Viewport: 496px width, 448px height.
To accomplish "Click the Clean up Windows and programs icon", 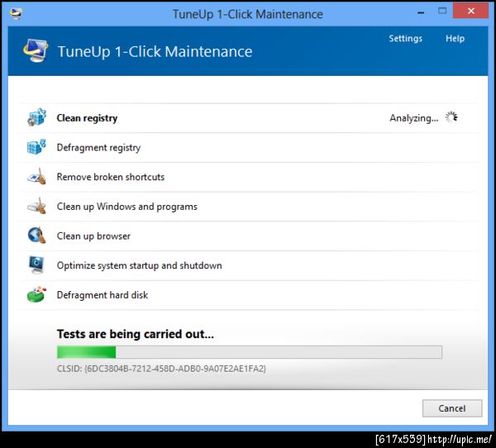I will pos(37,206).
